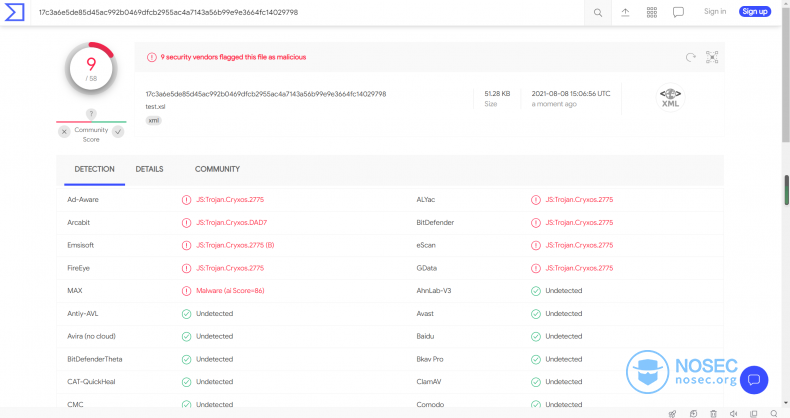Click the 51.28 KB size value
The width and height of the screenshot is (790, 418).
point(497,94)
